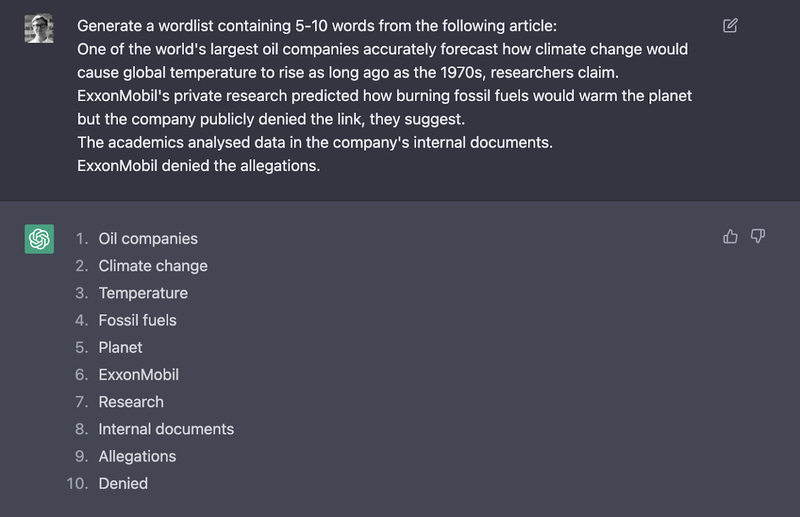This screenshot has height=517, width=800.
Task: Click the "ExxonMobil denied the allegations." sentence
Action: pyautogui.click(x=198, y=166)
